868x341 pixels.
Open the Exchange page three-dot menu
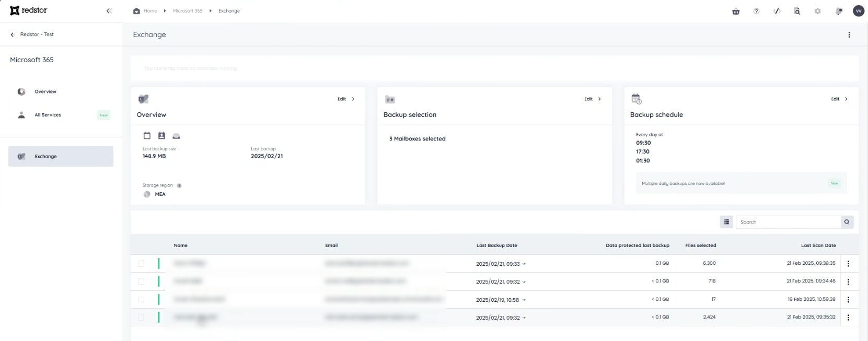coord(849,35)
